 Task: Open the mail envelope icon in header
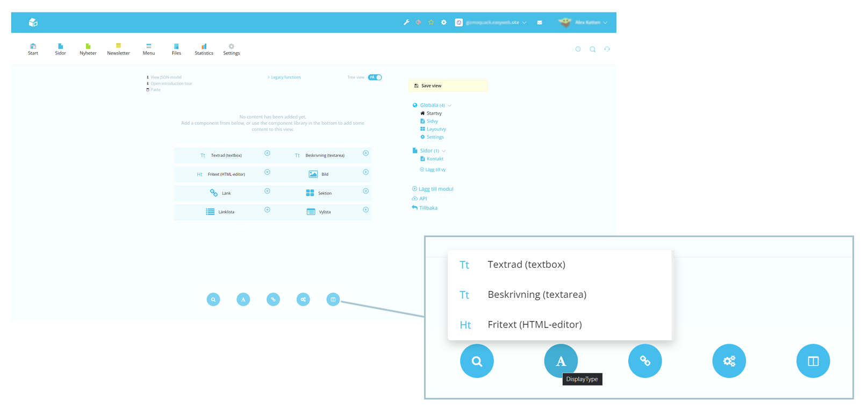[x=540, y=23]
